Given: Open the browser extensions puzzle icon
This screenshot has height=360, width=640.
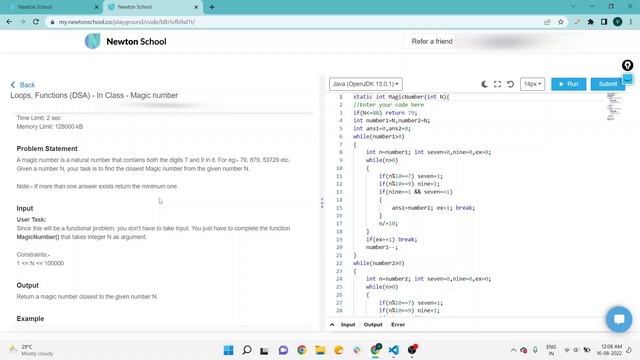Looking at the screenshot, I should [591, 22].
